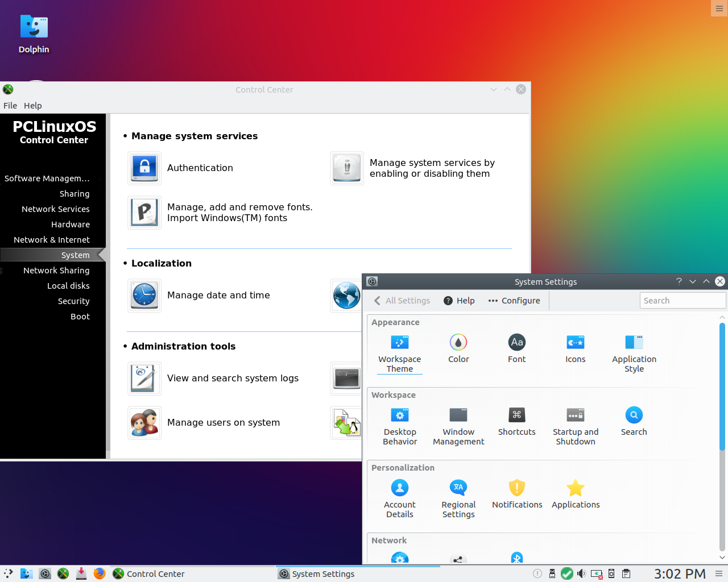Click the green checkmark update notifier in tray

point(567,573)
